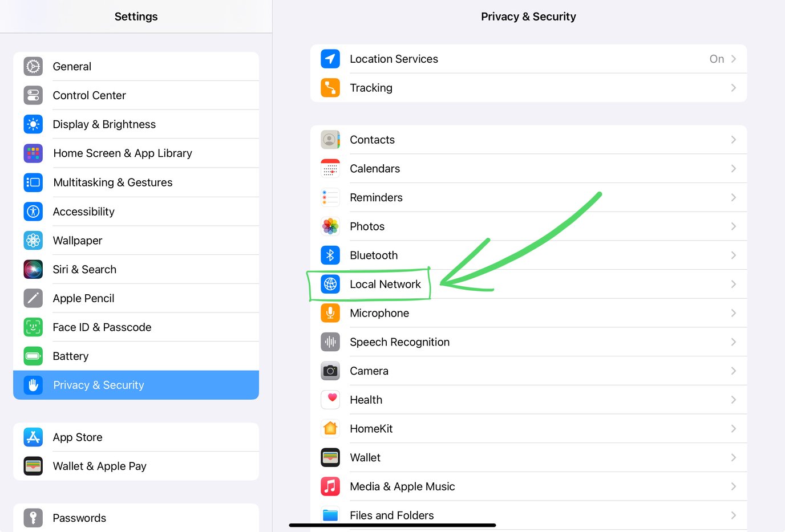Image resolution: width=785 pixels, height=532 pixels.
Task: Click the General settings gear icon
Action: click(x=33, y=66)
